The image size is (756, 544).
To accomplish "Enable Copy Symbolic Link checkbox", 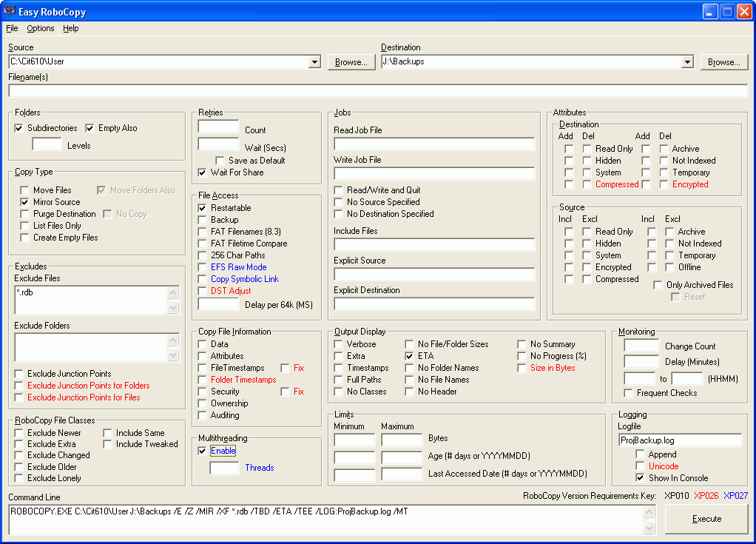I will (202, 279).
